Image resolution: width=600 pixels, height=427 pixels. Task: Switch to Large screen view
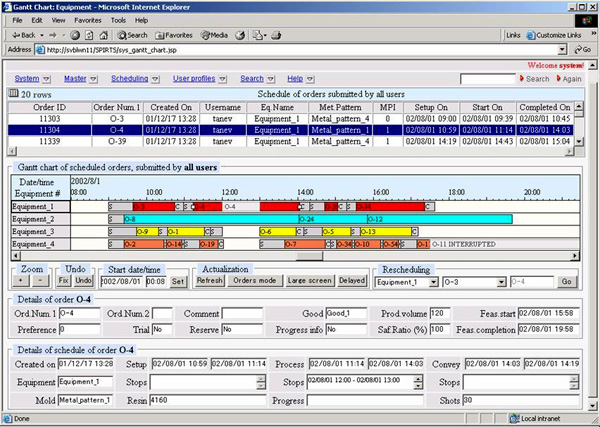point(310,282)
